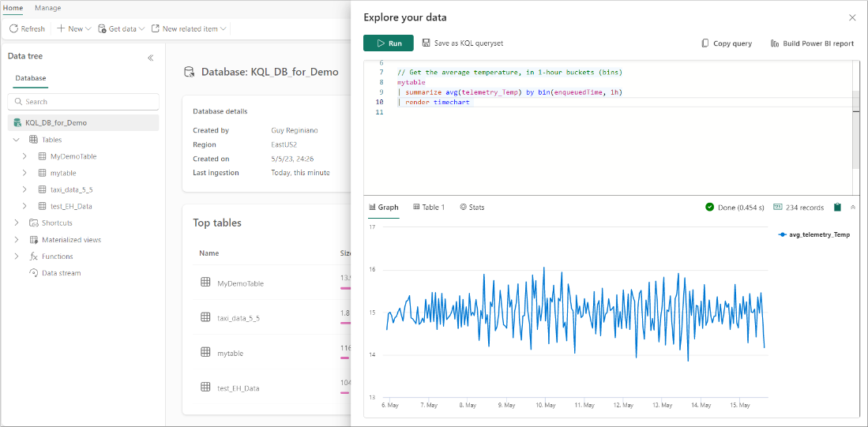Open the Stats results tab

472,208
